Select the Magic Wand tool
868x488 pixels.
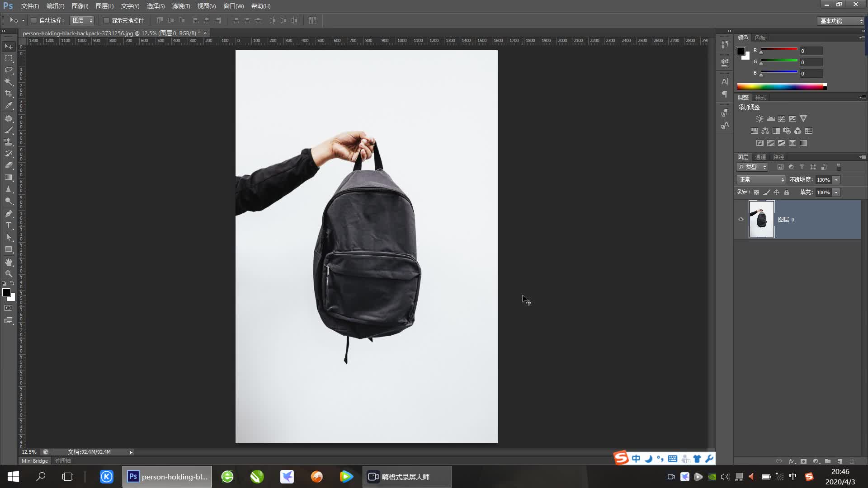[9, 82]
